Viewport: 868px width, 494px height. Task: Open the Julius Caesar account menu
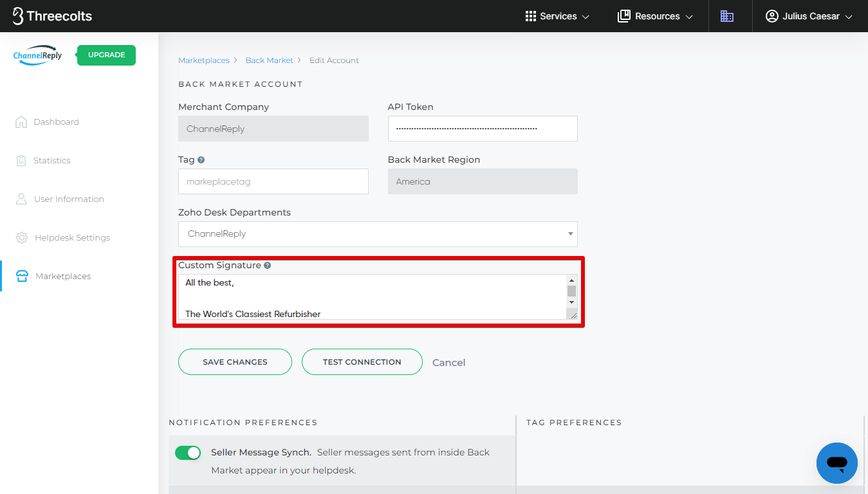click(x=809, y=16)
